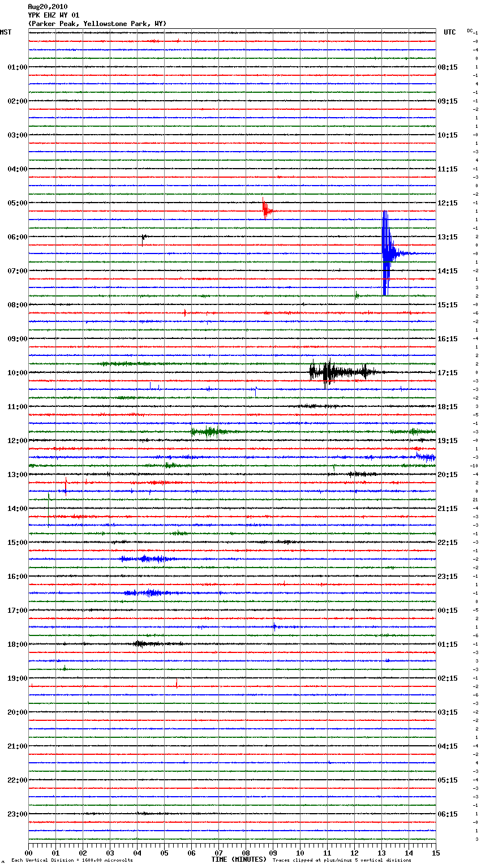
Task: Select the "04:00" MST row label
Action: coord(17,169)
